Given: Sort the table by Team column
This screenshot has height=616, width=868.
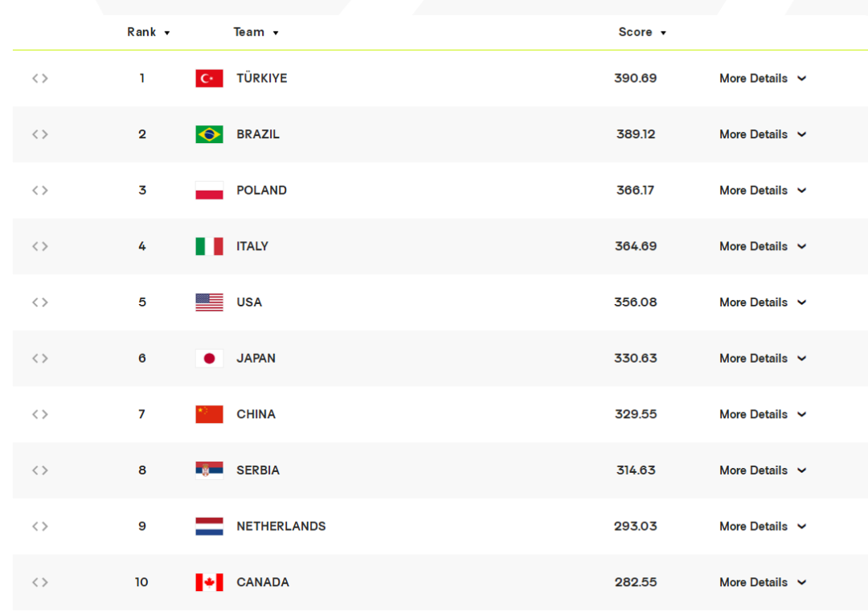Looking at the screenshot, I should click(x=256, y=32).
